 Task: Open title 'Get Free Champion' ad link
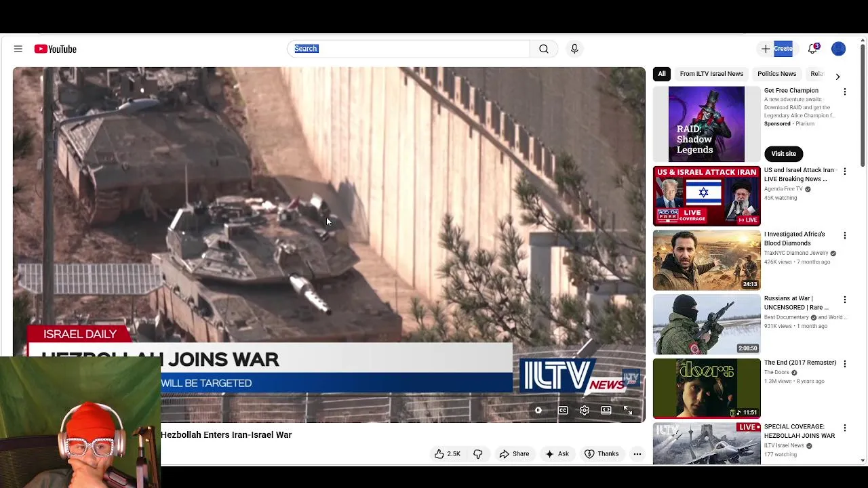[791, 90]
